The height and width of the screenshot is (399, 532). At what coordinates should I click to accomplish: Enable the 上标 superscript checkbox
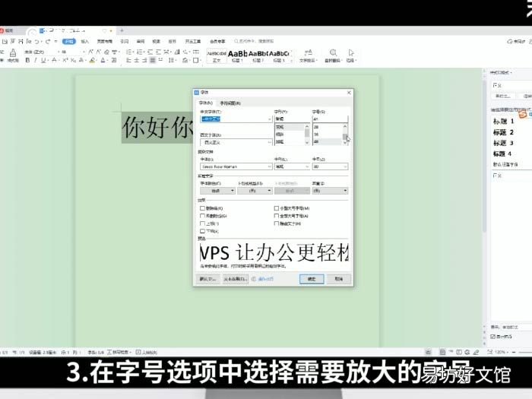(x=203, y=223)
